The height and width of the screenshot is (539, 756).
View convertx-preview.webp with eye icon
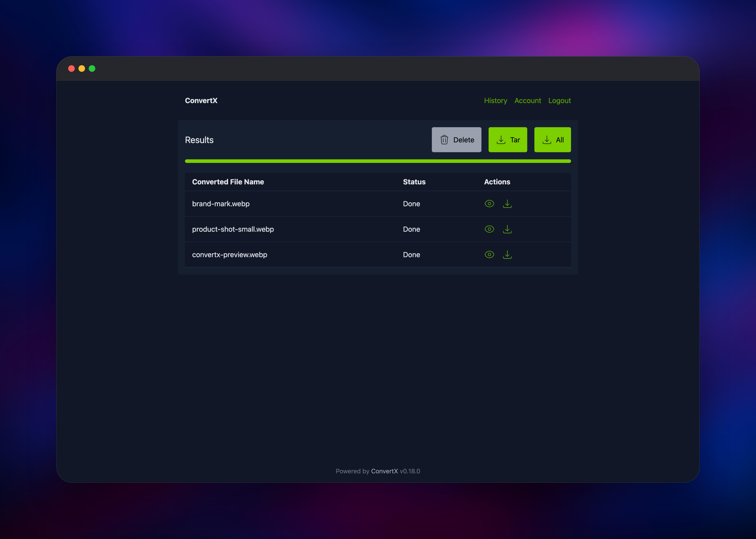click(x=489, y=255)
